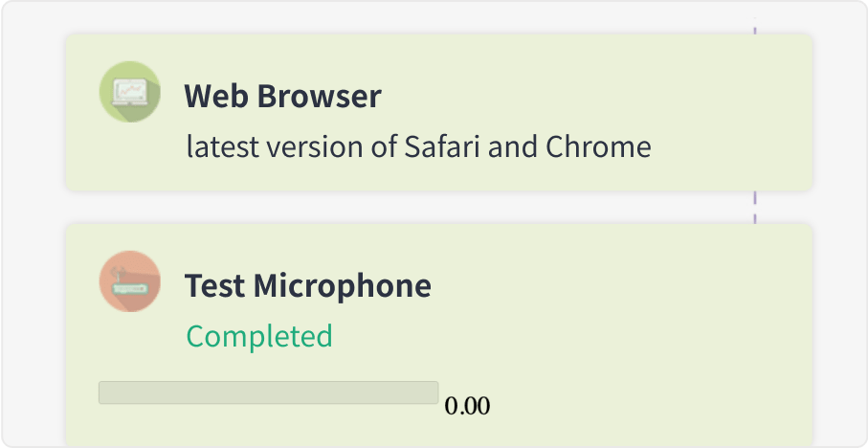Click the word Chrome in browser description
Viewport: 868px width, 448px height.
pos(598,146)
